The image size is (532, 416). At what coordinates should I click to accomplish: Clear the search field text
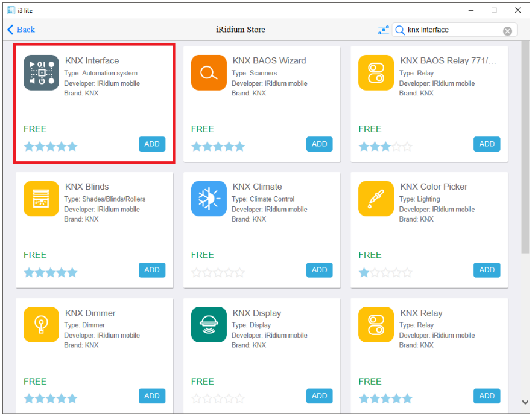pos(507,31)
